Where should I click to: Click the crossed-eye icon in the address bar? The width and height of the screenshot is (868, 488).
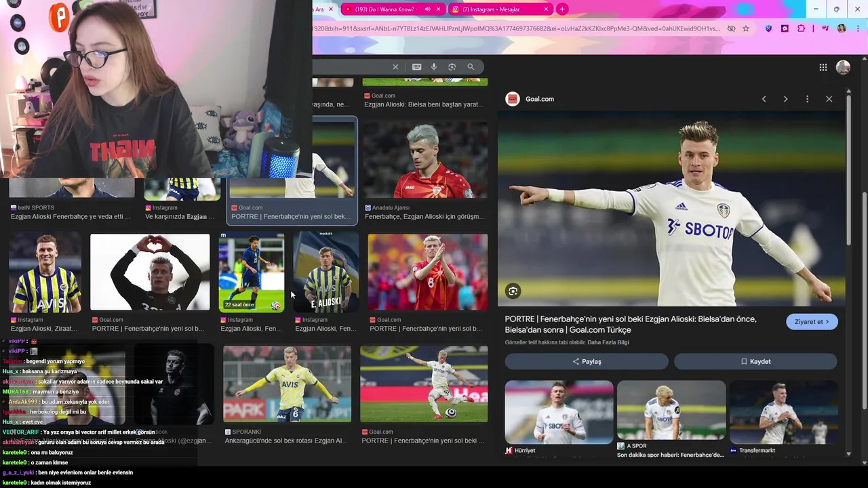731,28
